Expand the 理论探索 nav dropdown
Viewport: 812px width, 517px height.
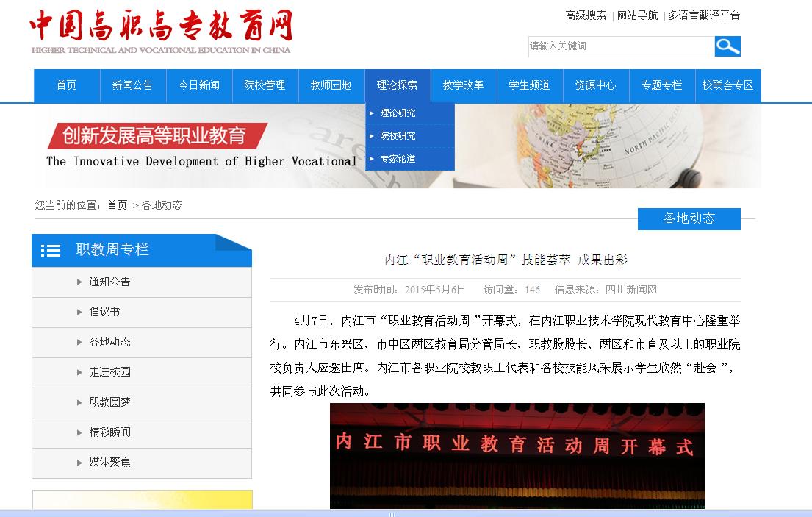coord(398,85)
